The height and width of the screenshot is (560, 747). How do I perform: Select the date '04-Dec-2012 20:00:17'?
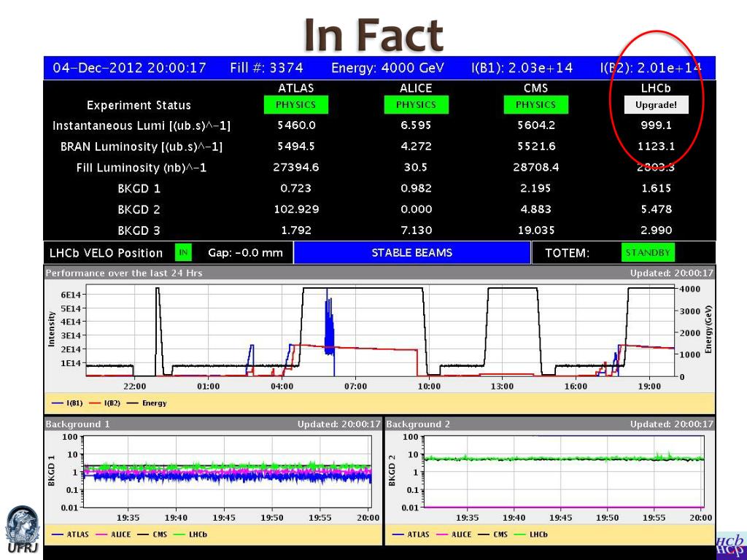click(129, 68)
